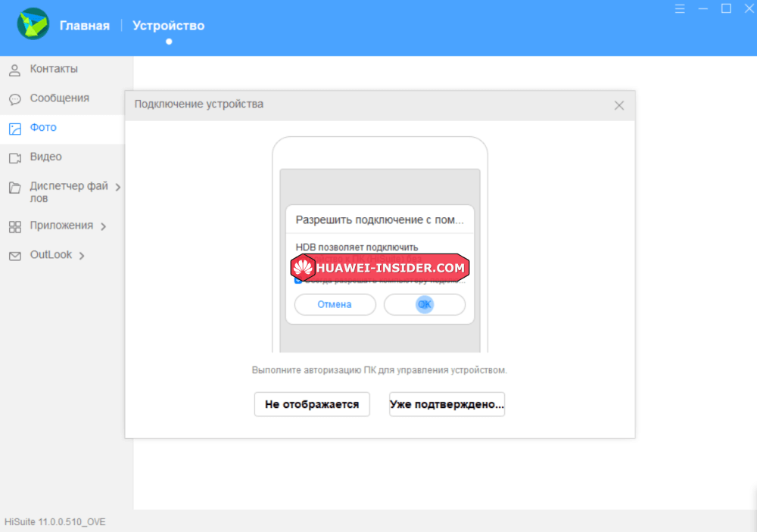Expand the Диспетчер файлов chevron

pos(117,187)
